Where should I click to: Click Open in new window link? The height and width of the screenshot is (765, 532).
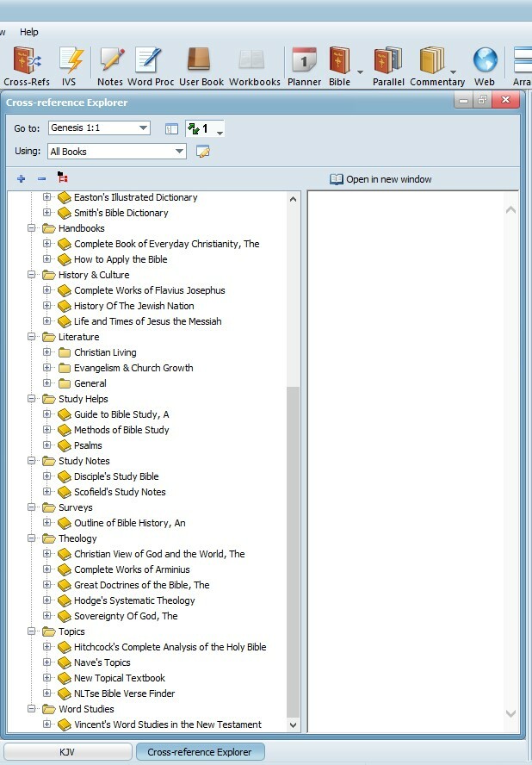pos(388,179)
